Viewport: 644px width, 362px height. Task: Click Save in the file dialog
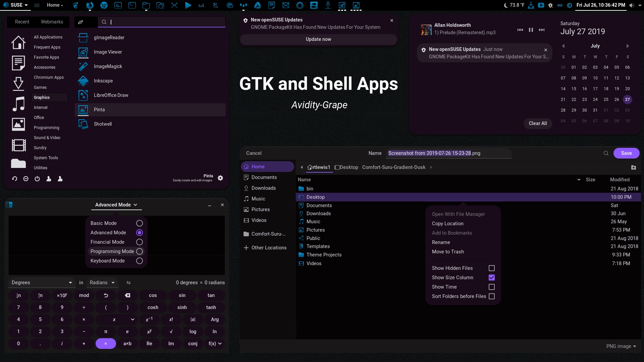point(626,153)
